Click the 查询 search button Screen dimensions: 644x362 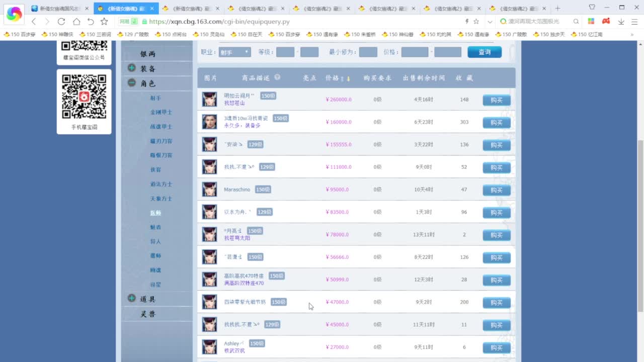click(484, 52)
